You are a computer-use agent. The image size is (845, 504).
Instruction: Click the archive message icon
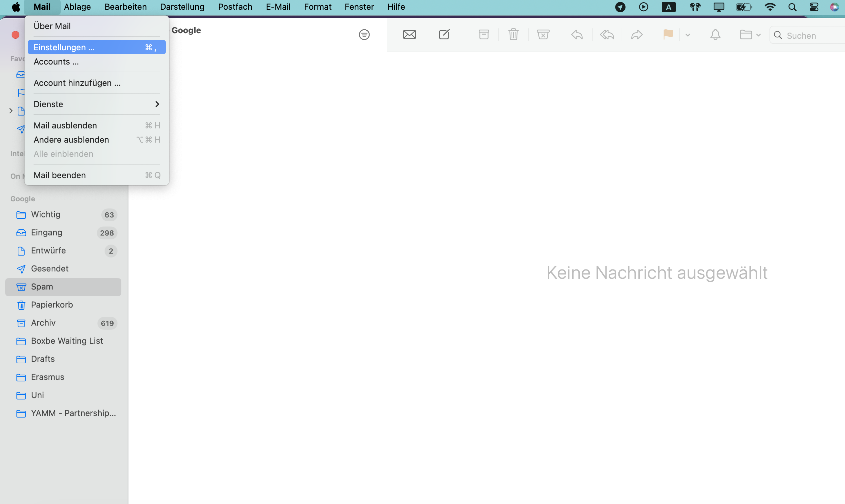484,35
